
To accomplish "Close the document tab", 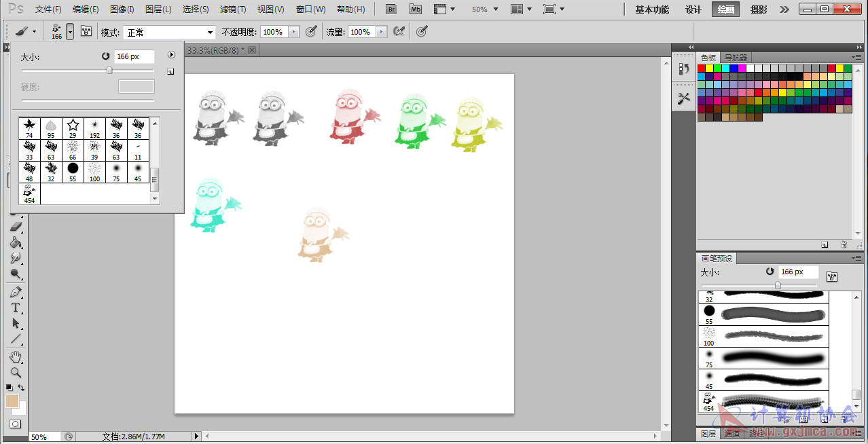I will tap(252, 50).
